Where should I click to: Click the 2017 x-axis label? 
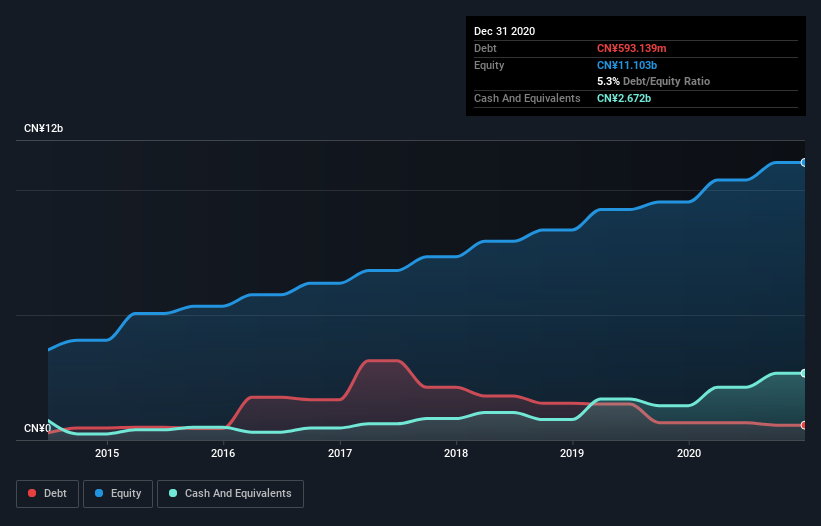point(340,453)
